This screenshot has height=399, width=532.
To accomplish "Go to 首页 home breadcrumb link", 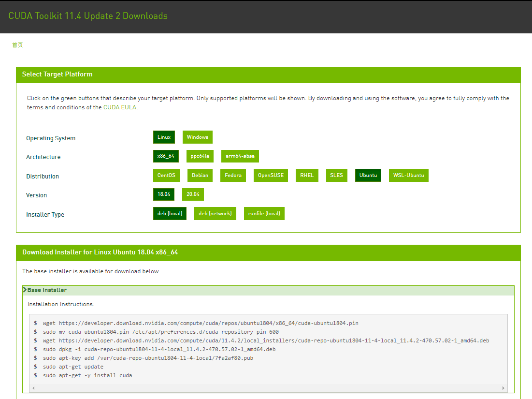I will [x=17, y=45].
